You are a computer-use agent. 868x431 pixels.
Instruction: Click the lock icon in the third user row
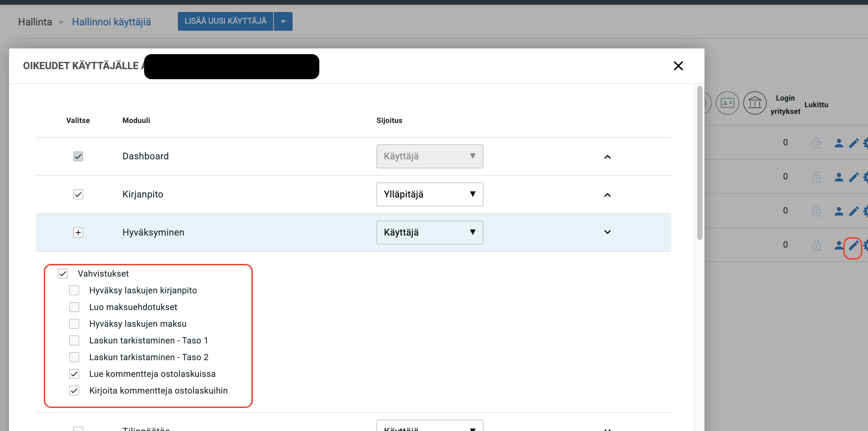[816, 211]
